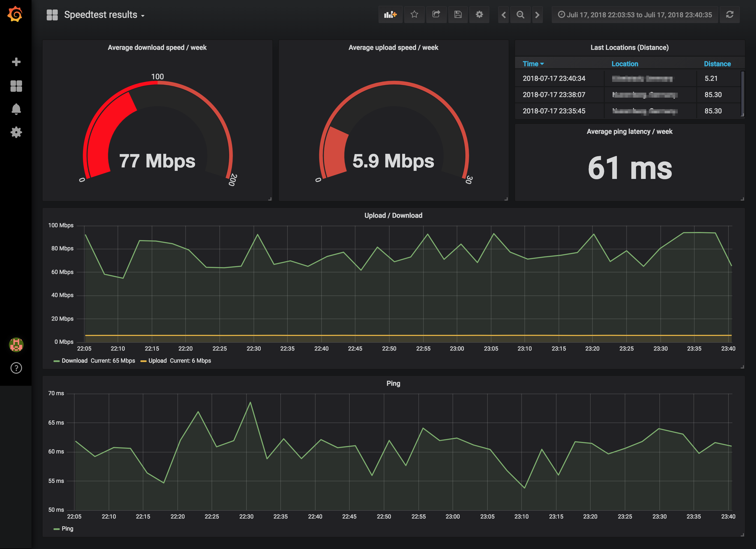Open Average ping latency / week panel menu

(x=629, y=131)
